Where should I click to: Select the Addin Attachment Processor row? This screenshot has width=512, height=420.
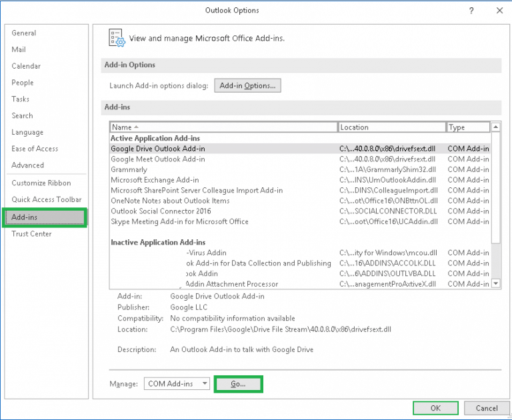[x=300, y=284]
